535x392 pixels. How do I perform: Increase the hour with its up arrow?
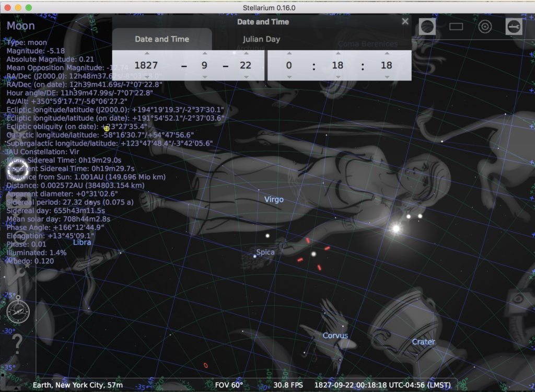[289, 53]
